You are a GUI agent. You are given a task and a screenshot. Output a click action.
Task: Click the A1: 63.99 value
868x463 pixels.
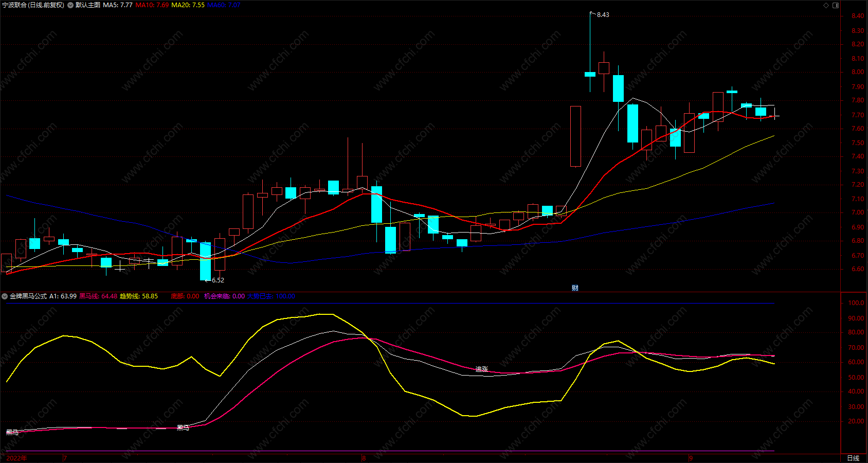(x=63, y=296)
